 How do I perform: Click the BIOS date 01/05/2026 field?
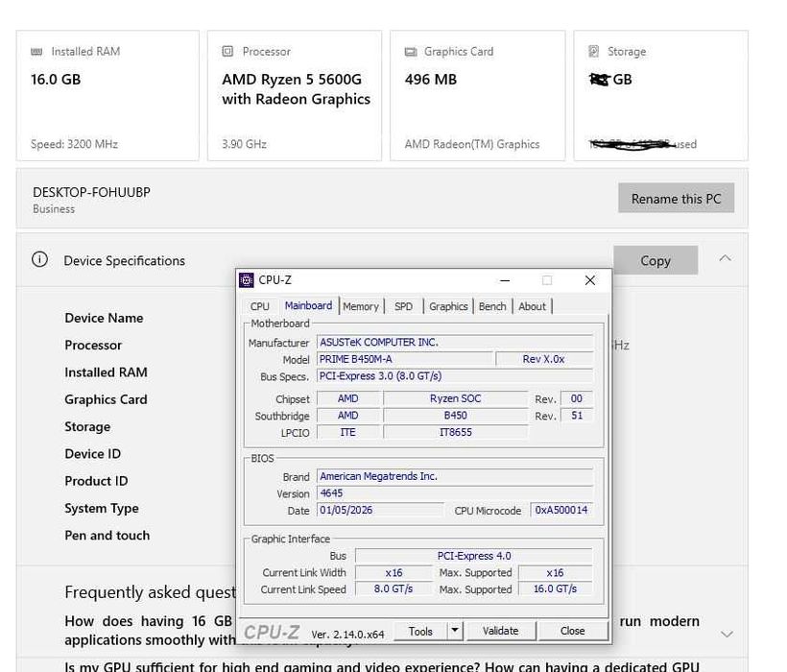(x=380, y=510)
